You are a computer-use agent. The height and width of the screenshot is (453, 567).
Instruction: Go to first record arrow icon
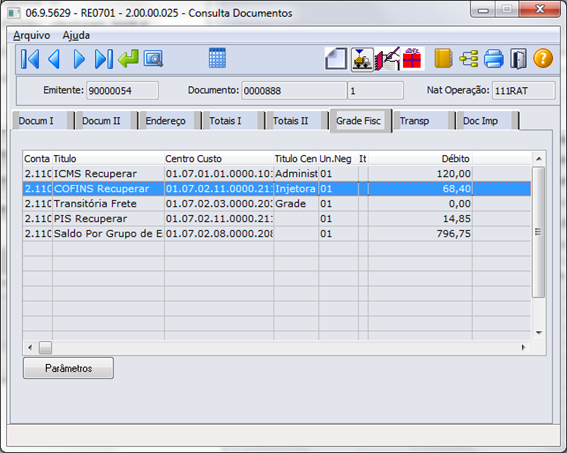[x=30, y=59]
